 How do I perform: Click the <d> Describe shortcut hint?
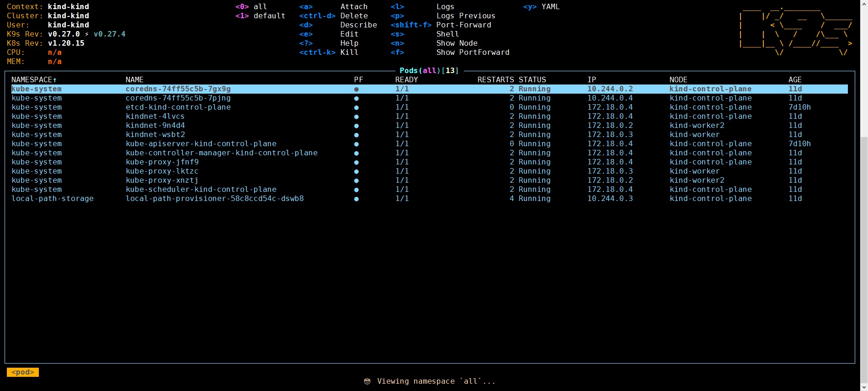[x=338, y=25]
